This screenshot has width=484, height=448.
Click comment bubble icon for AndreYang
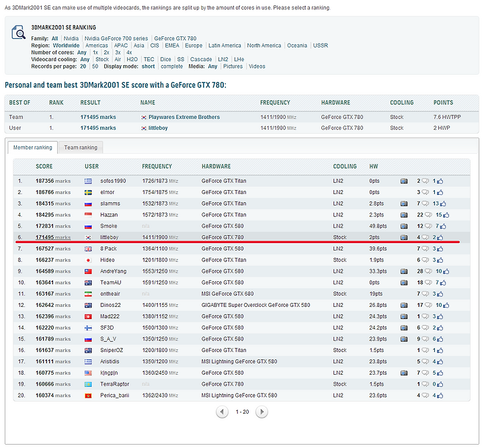click(x=428, y=271)
